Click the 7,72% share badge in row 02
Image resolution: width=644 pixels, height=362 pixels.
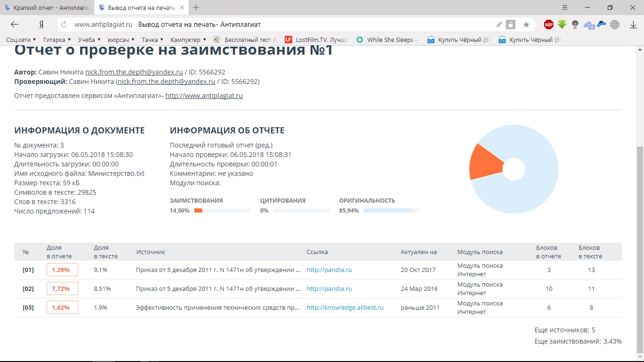click(62, 288)
